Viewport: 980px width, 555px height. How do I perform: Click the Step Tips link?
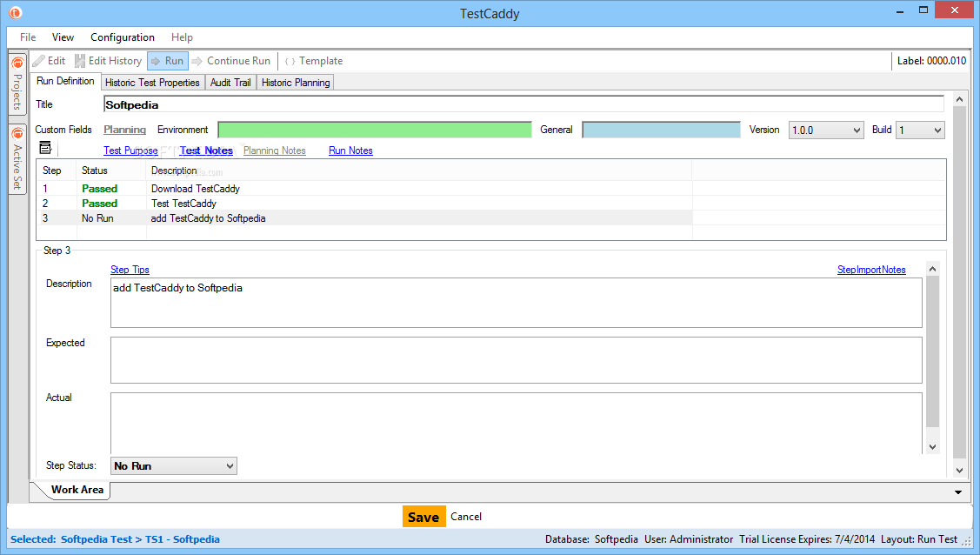pyautogui.click(x=130, y=270)
